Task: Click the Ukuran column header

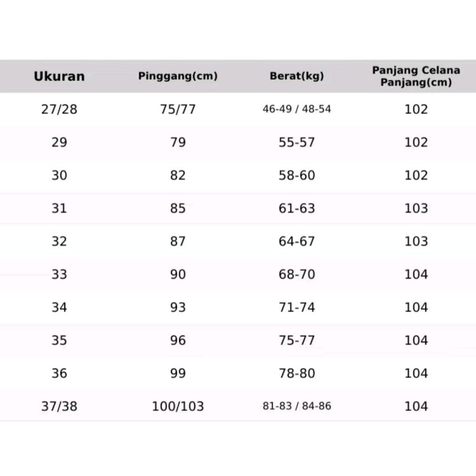Action: pos(59,76)
